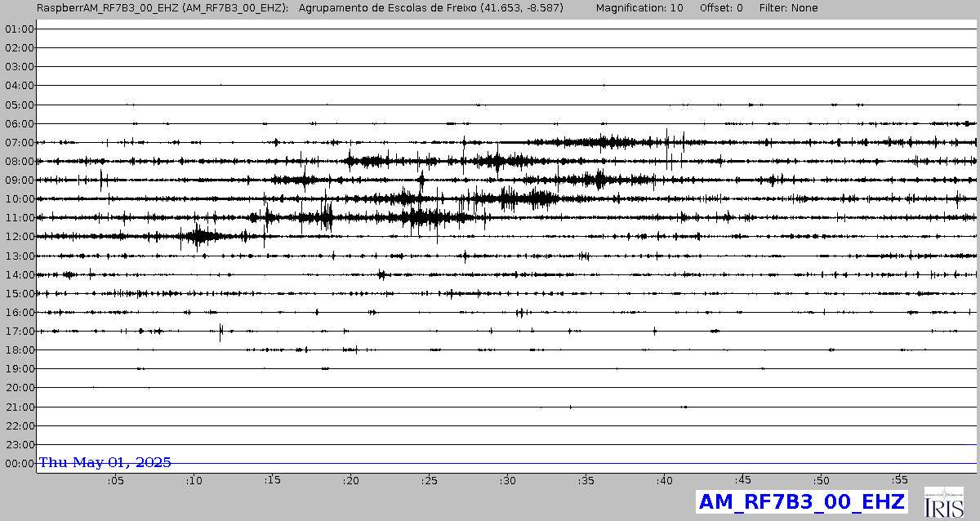Click the 14:00 hour label
The image size is (980, 521).
coord(20,274)
